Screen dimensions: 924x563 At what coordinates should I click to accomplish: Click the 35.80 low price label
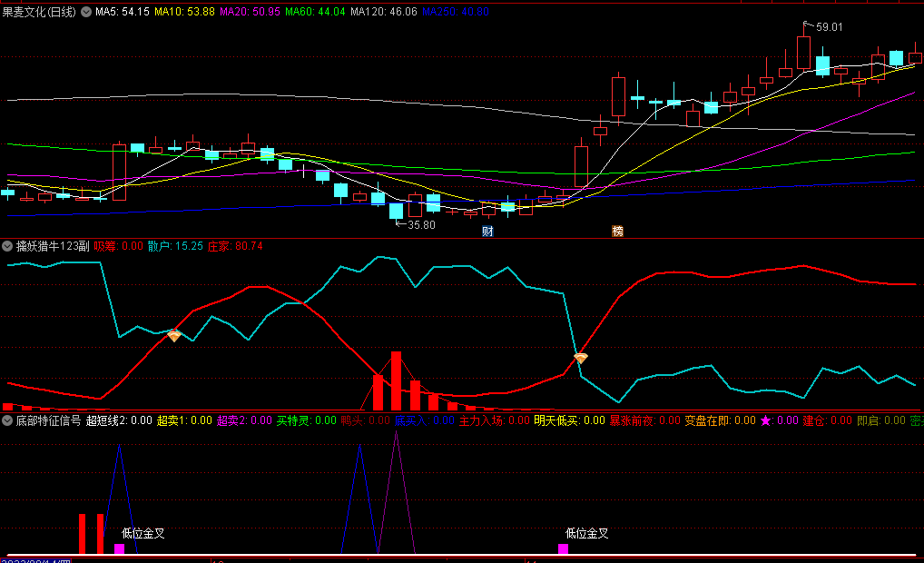421,224
